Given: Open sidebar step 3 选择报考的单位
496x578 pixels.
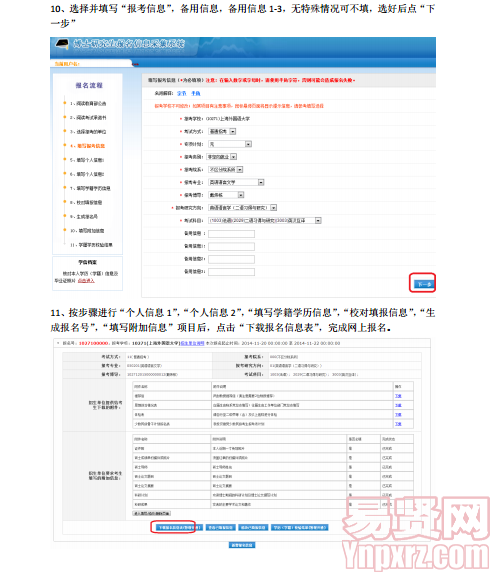Looking at the screenshot, I should click(x=88, y=132).
